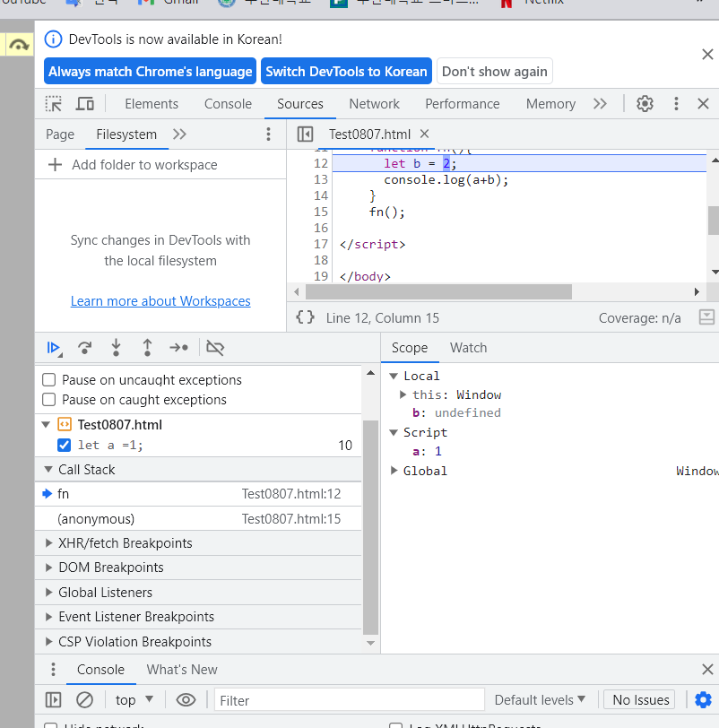Resume script execution
This screenshot has width=719, height=728.
[54, 348]
